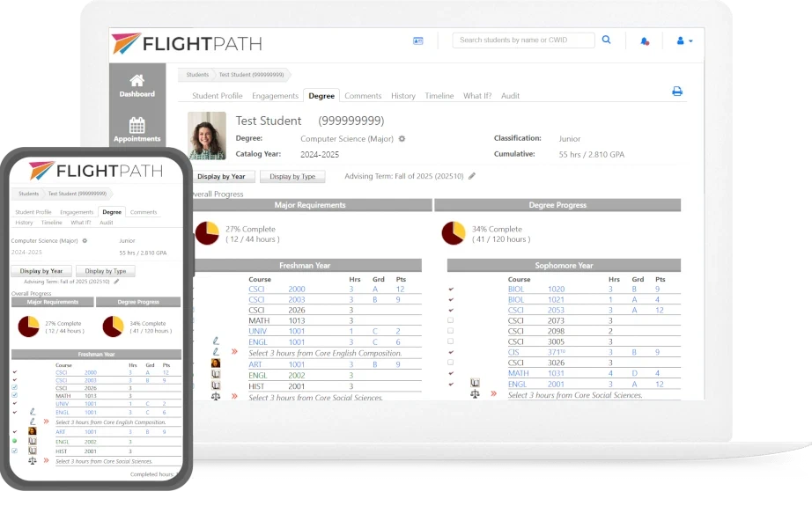Tap green dot beside ENGL 2002 on phone
This screenshot has width=812, height=528.
click(14, 441)
